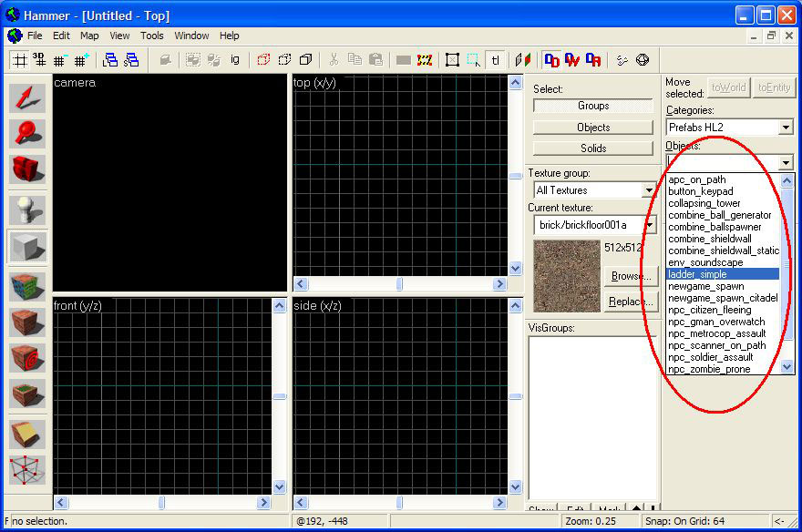Click the larger grid size icon
Screen dimensions: 802x532
coord(81,60)
